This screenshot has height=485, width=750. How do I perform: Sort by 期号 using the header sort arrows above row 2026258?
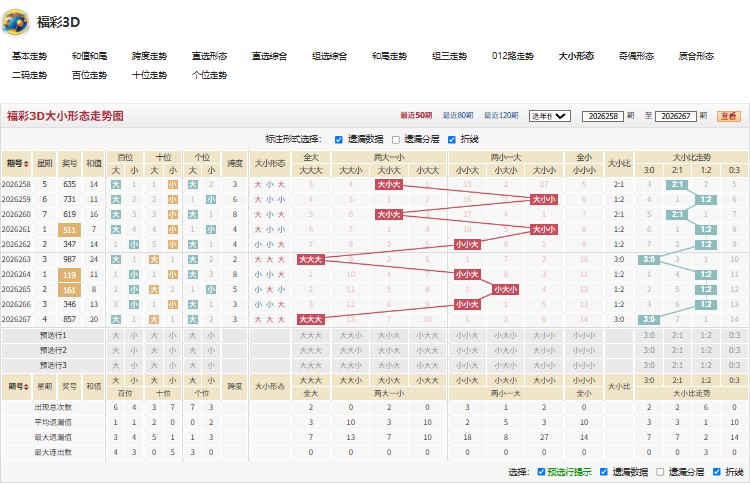click(x=26, y=164)
